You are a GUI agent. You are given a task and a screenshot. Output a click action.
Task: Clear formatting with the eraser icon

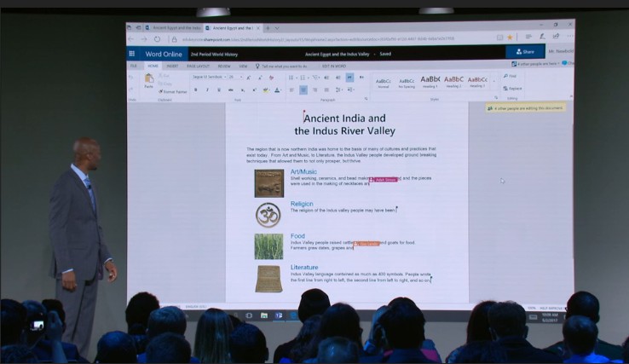point(272,78)
